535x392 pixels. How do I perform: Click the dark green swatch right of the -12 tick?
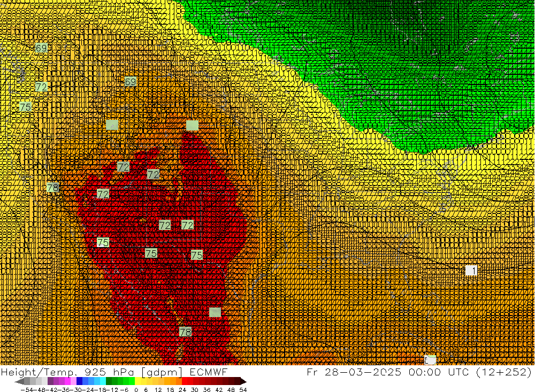click(109, 381)
